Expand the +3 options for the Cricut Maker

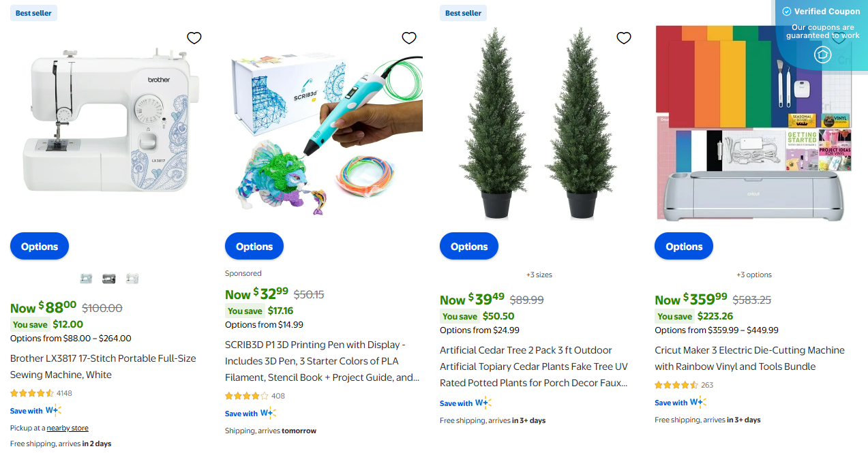[753, 275]
